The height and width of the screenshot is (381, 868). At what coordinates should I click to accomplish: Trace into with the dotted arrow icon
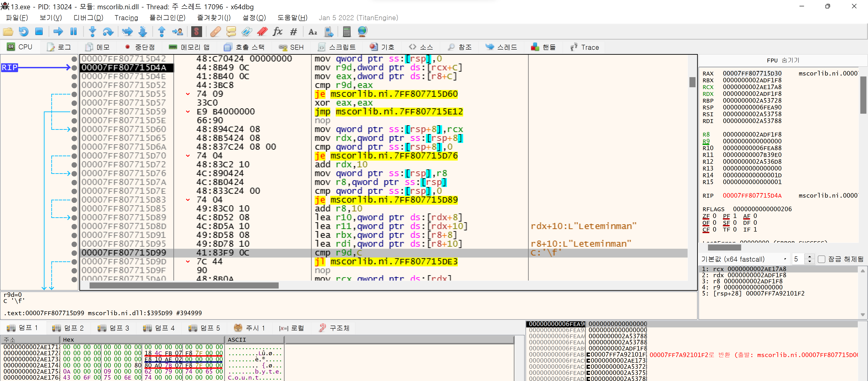click(x=127, y=32)
